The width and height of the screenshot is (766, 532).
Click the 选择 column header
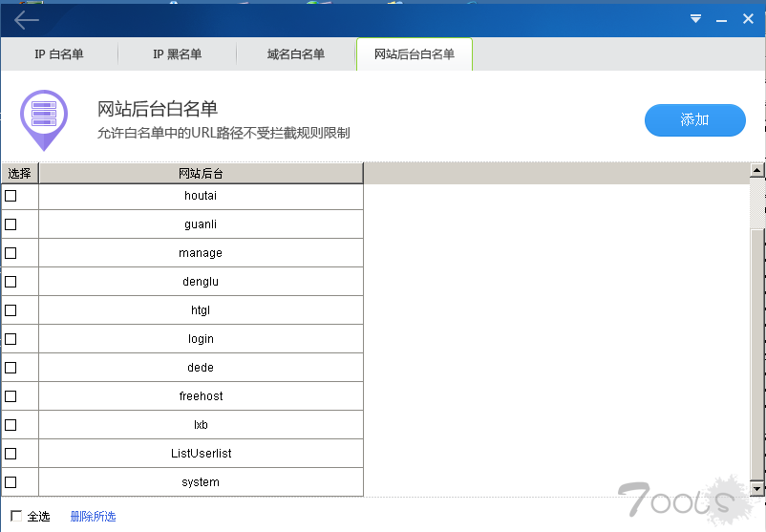click(x=19, y=174)
